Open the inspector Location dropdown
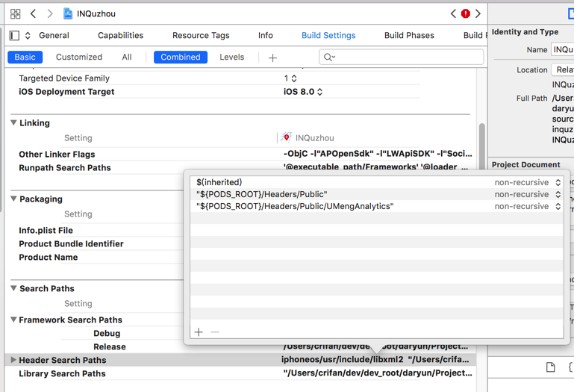Screen dimensions: 574x392 (563, 69)
